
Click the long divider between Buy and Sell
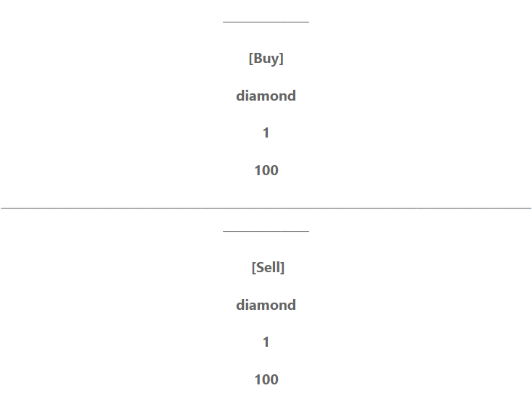click(x=266, y=206)
